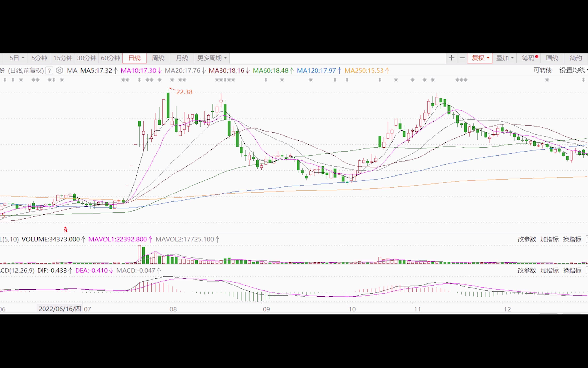Click the 10 month axis label
Image resolution: width=588 pixels, height=368 pixels.
coord(352,309)
